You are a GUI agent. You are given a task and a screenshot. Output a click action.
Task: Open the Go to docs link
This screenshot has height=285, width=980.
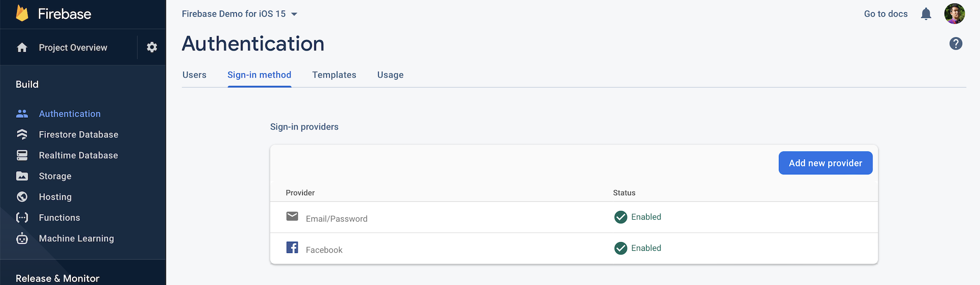pos(886,14)
